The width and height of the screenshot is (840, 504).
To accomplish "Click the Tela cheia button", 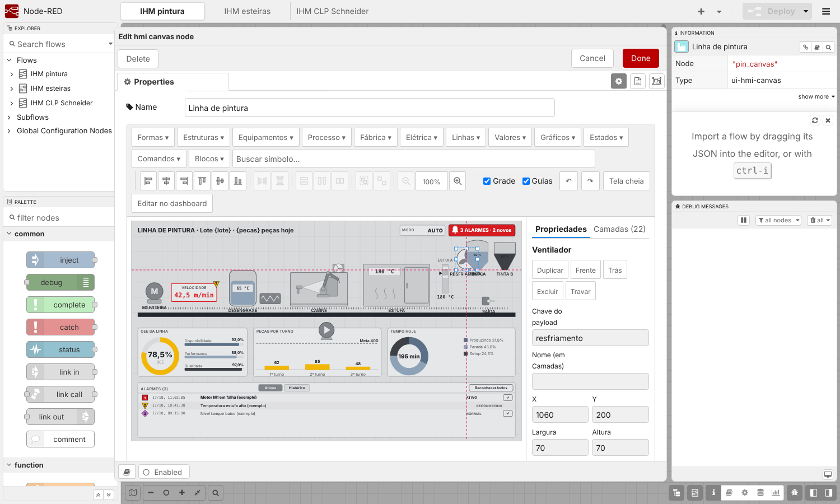I will [626, 181].
